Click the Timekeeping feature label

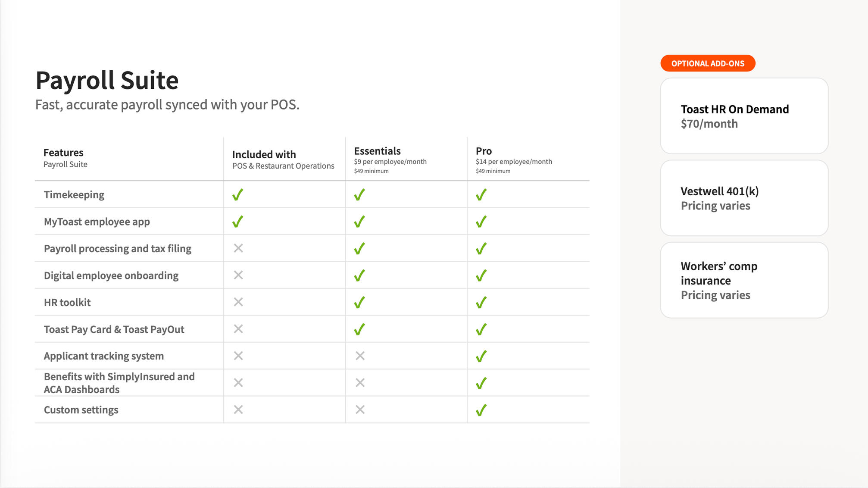(x=74, y=195)
